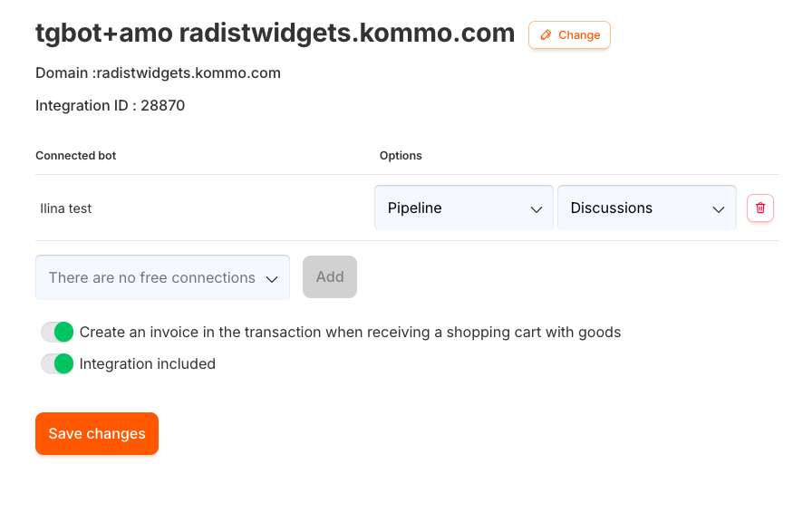Click chevron in the free connections selector

click(272, 278)
